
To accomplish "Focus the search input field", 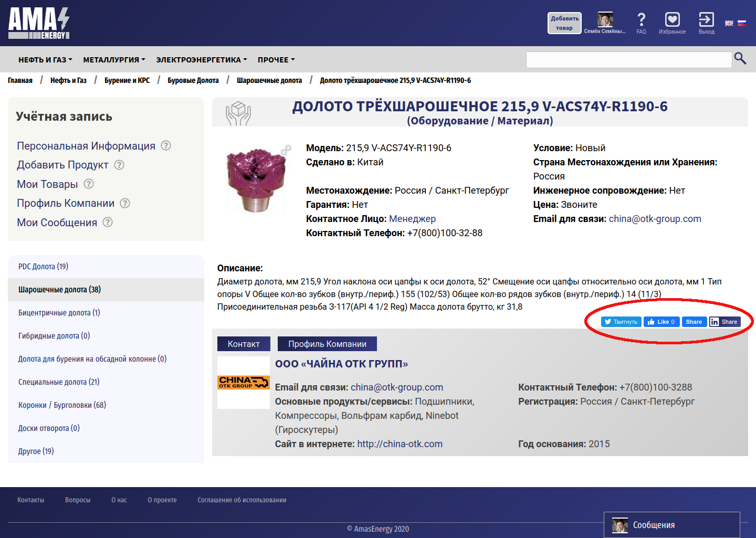I will (x=628, y=60).
